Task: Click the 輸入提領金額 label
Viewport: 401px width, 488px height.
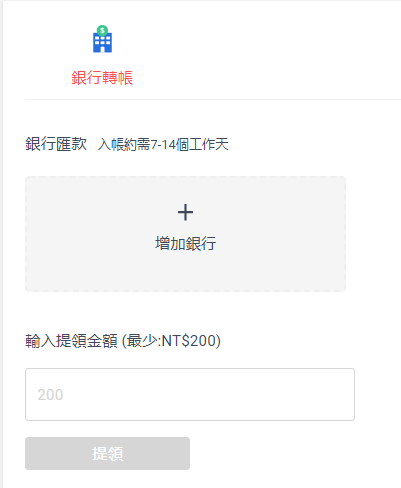Action: pyautogui.click(x=71, y=341)
